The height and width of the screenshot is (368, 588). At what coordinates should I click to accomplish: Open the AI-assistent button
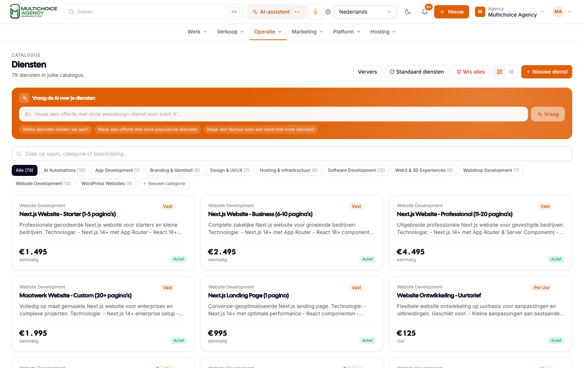click(276, 12)
